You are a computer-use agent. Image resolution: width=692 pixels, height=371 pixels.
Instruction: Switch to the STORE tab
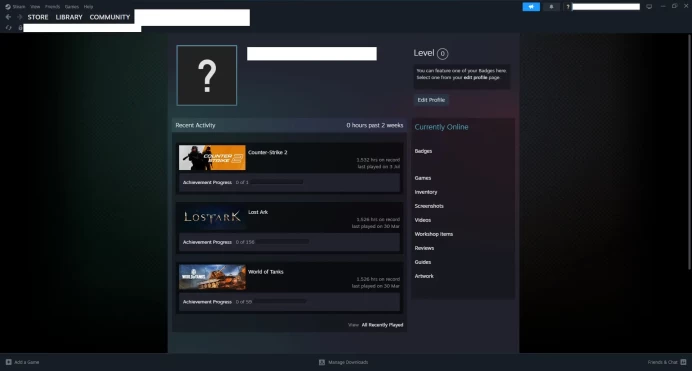pos(38,17)
